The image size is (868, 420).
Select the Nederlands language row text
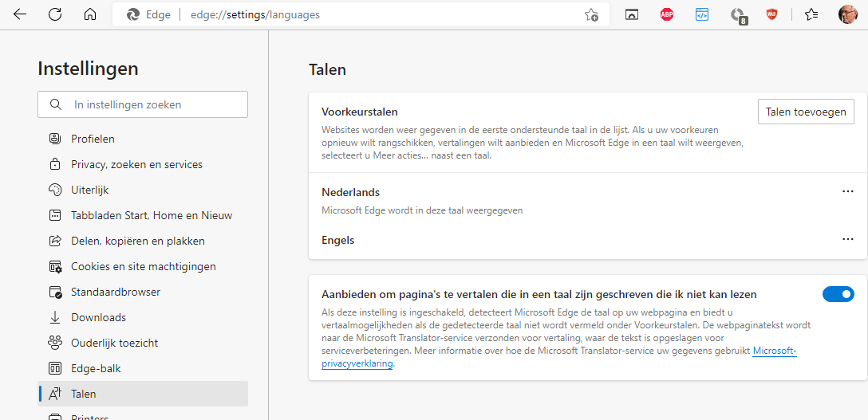pos(350,192)
